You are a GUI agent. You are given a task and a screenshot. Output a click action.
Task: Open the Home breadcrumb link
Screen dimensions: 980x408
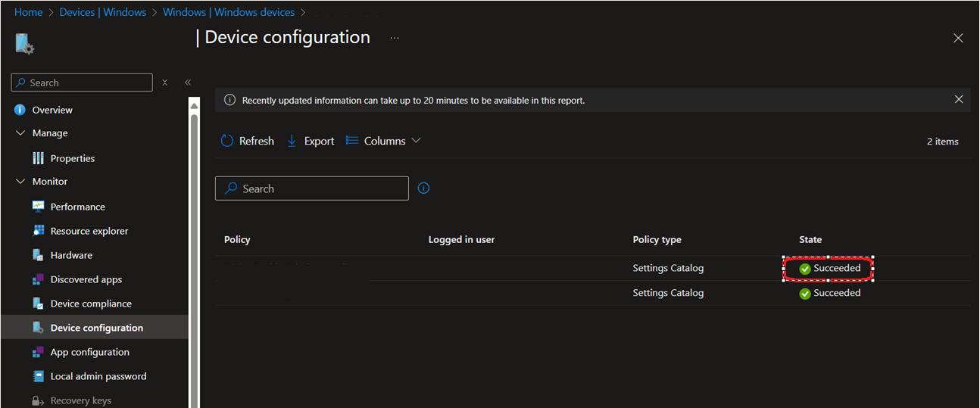point(29,12)
